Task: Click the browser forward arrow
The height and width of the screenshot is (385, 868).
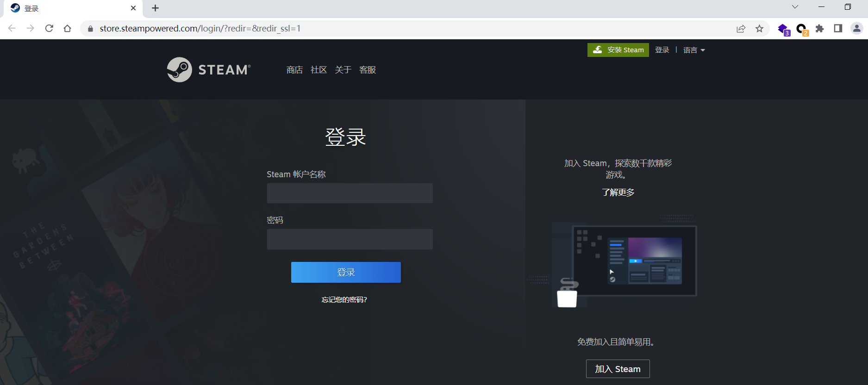Action: (x=31, y=28)
